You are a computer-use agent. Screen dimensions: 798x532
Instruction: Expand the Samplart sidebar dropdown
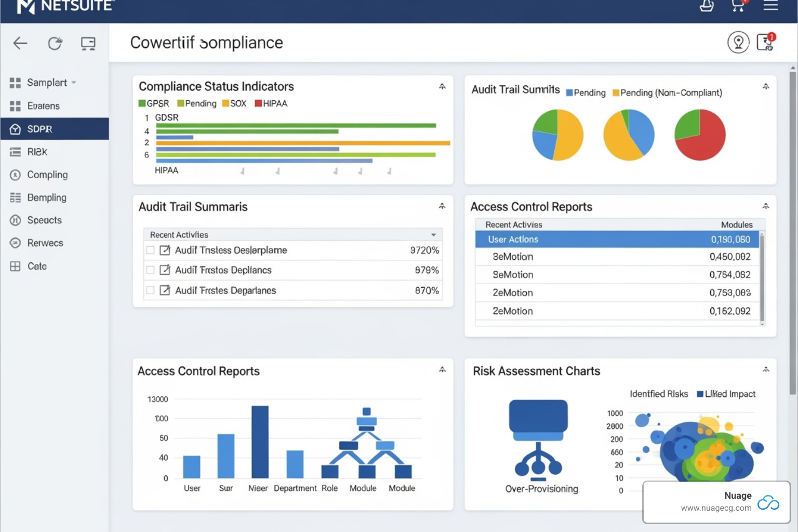pos(74,83)
